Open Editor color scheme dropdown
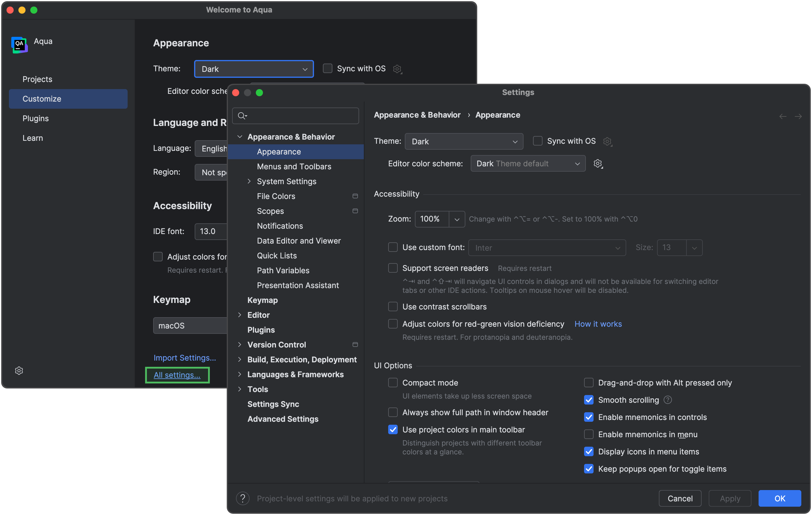This screenshot has width=812, height=515. click(x=528, y=164)
